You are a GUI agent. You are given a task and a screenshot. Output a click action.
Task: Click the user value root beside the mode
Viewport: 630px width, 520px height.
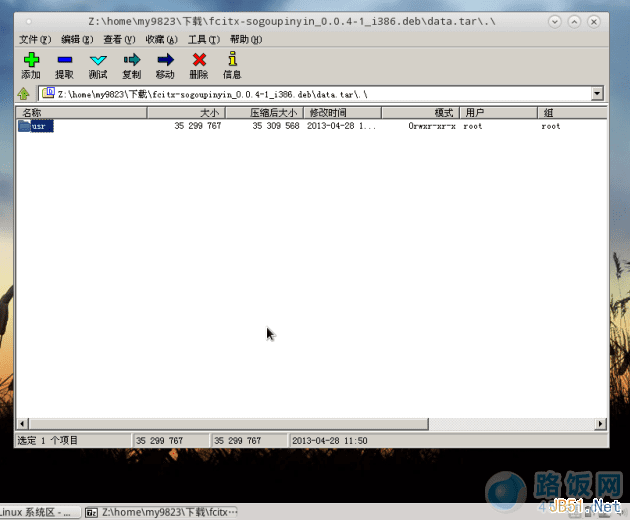click(472, 126)
